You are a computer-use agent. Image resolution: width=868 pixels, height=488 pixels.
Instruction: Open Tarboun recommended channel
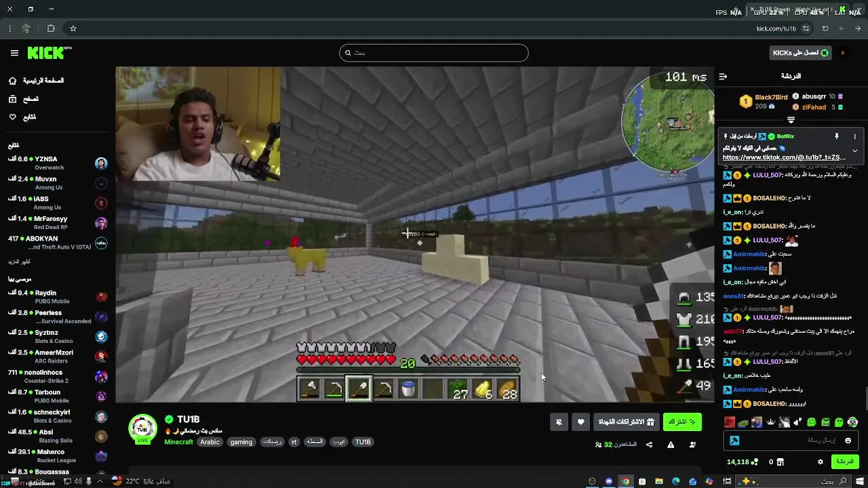(x=58, y=396)
